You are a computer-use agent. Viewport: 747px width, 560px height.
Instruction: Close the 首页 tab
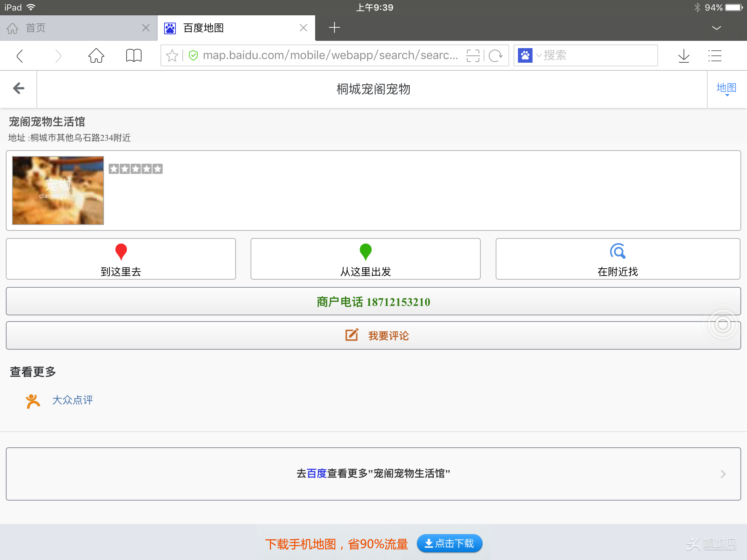[146, 28]
